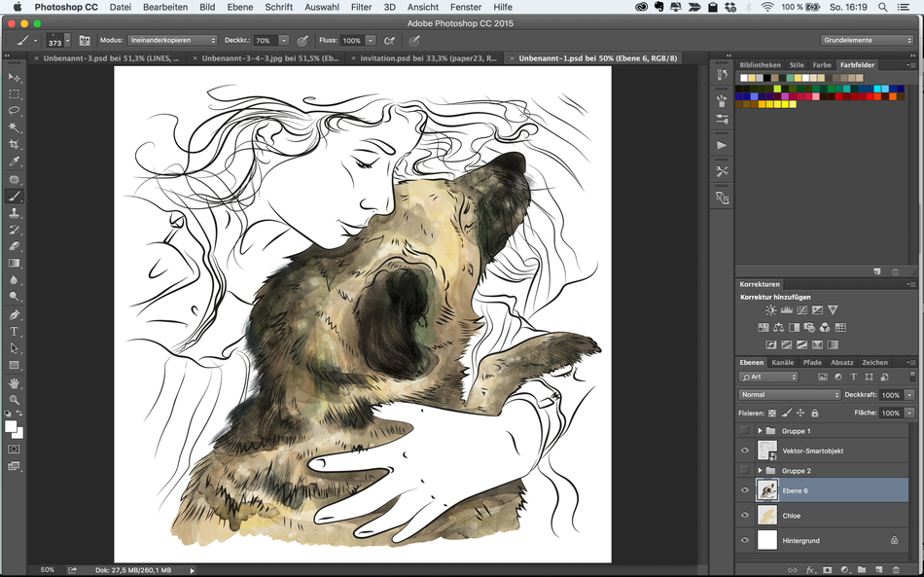Toggle airbrush-style build-up effects
The height and width of the screenshot is (577, 924).
pos(389,41)
